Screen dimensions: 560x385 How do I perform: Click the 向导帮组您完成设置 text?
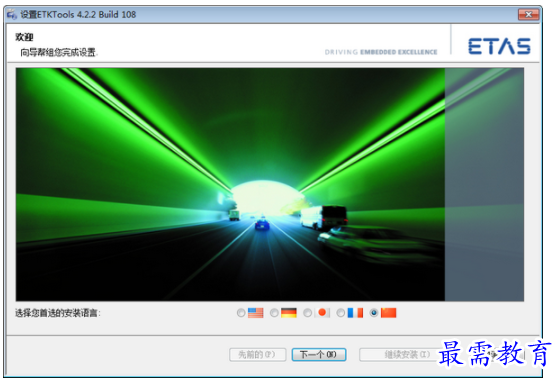[59, 52]
